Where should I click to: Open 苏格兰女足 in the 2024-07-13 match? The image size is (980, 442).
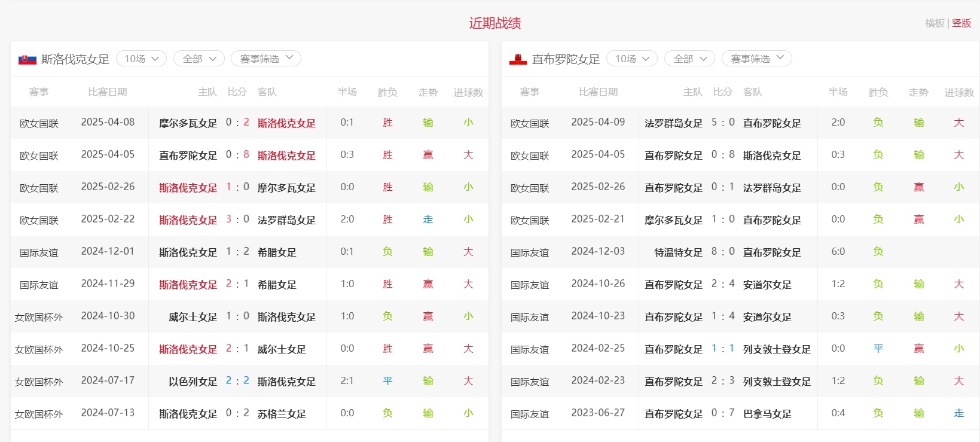click(x=282, y=414)
